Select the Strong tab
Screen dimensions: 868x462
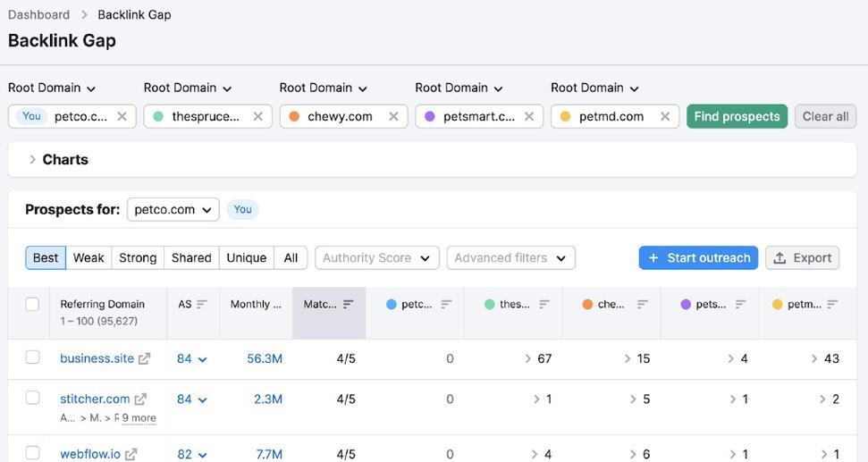(x=138, y=258)
